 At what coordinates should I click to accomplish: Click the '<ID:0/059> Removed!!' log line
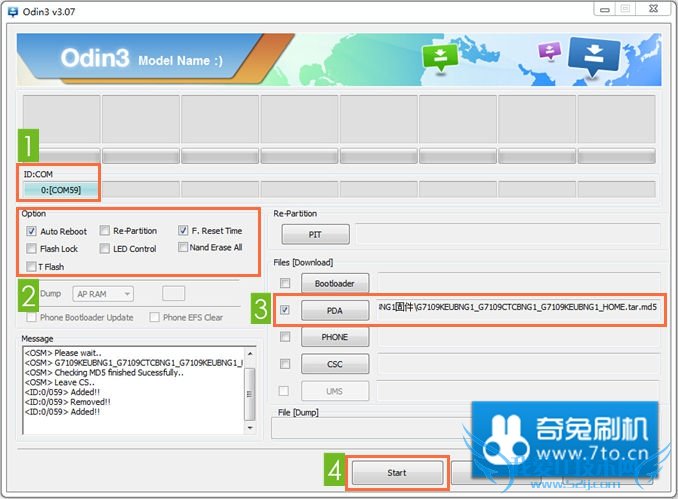point(68,402)
